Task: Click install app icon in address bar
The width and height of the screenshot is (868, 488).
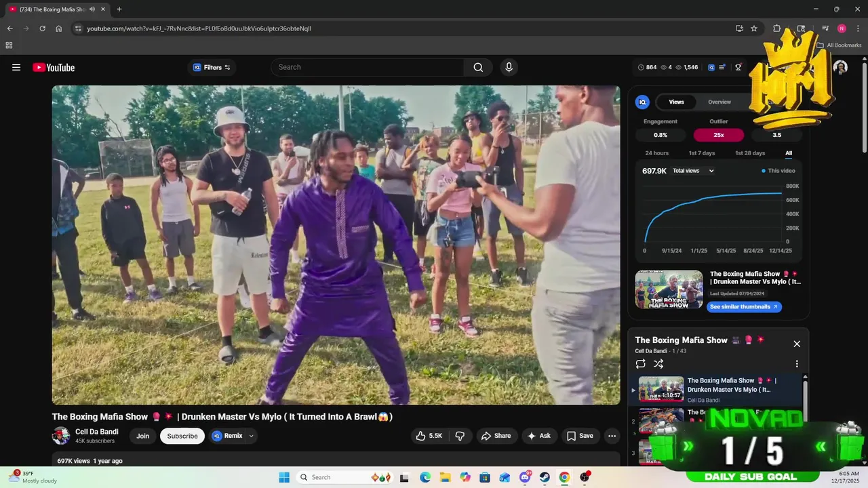Action: click(x=739, y=28)
